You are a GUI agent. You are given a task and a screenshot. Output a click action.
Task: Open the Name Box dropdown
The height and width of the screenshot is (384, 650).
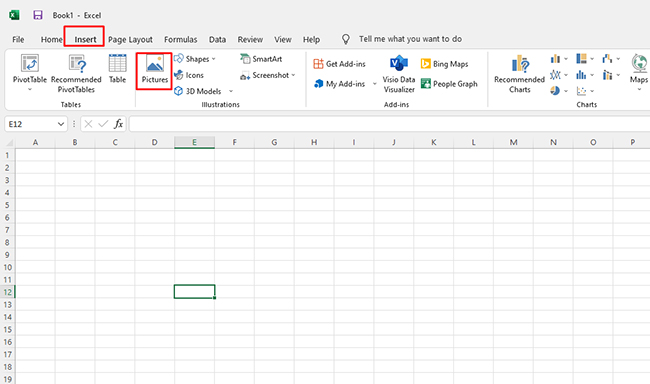(x=61, y=124)
